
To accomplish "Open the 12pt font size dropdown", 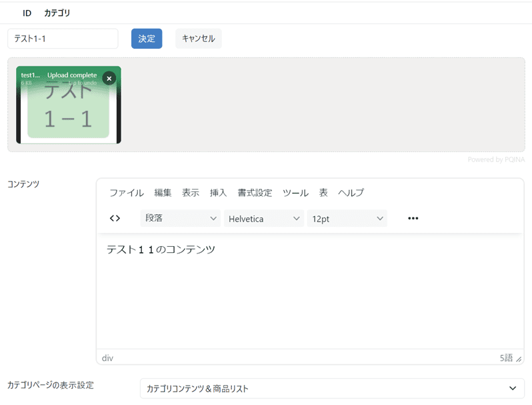I will (347, 218).
